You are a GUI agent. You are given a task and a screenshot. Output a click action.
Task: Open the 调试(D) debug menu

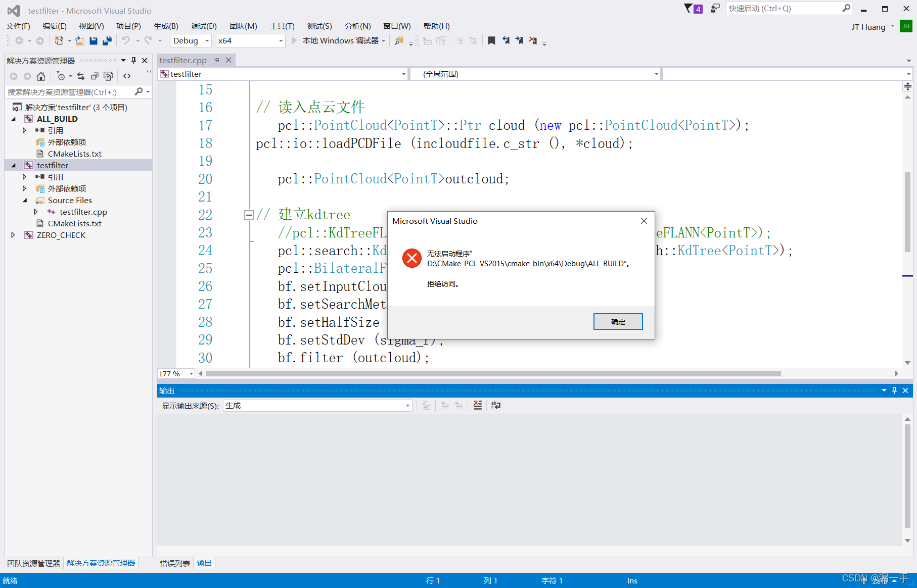click(204, 26)
